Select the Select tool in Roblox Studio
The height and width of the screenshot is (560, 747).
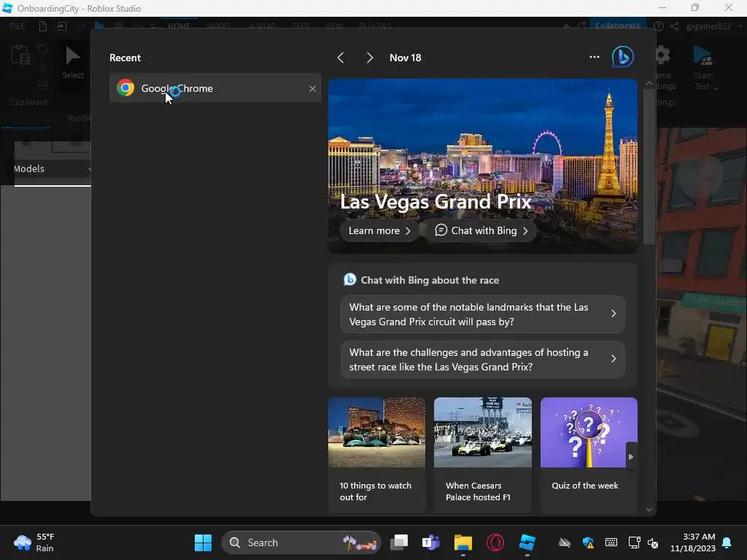[x=72, y=63]
